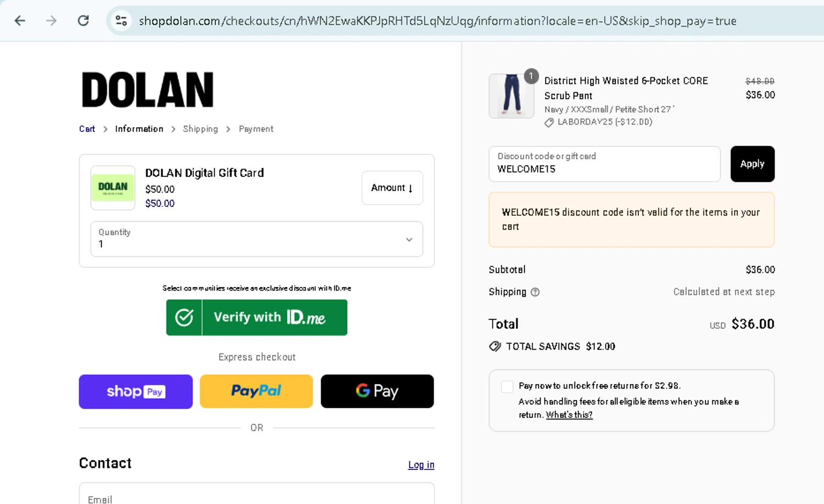Screen dimensions: 824x504
Task: Click the quantity badge on scrub pant image
Action: click(x=531, y=76)
